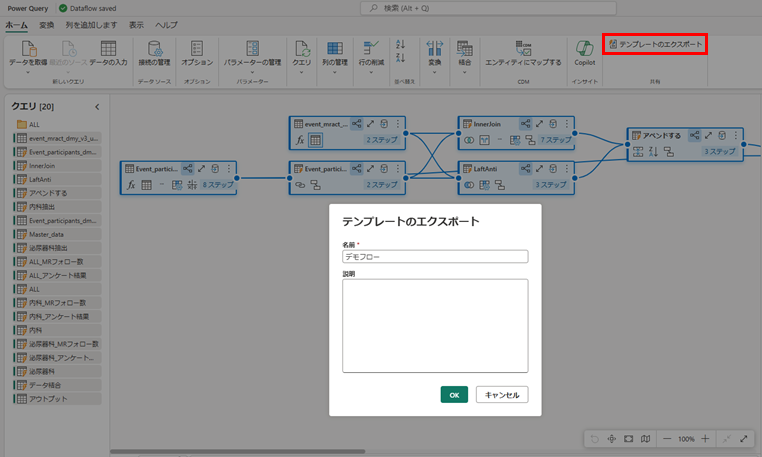Click the 3 ステップ badge on the LaftAnti node
Screen dimensions: 762x457
pyautogui.click(x=551, y=185)
